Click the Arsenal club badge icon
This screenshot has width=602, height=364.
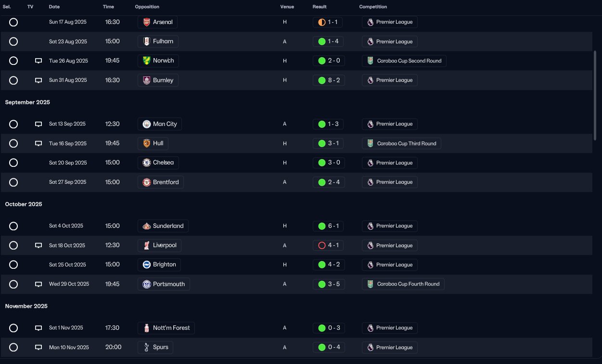(147, 22)
